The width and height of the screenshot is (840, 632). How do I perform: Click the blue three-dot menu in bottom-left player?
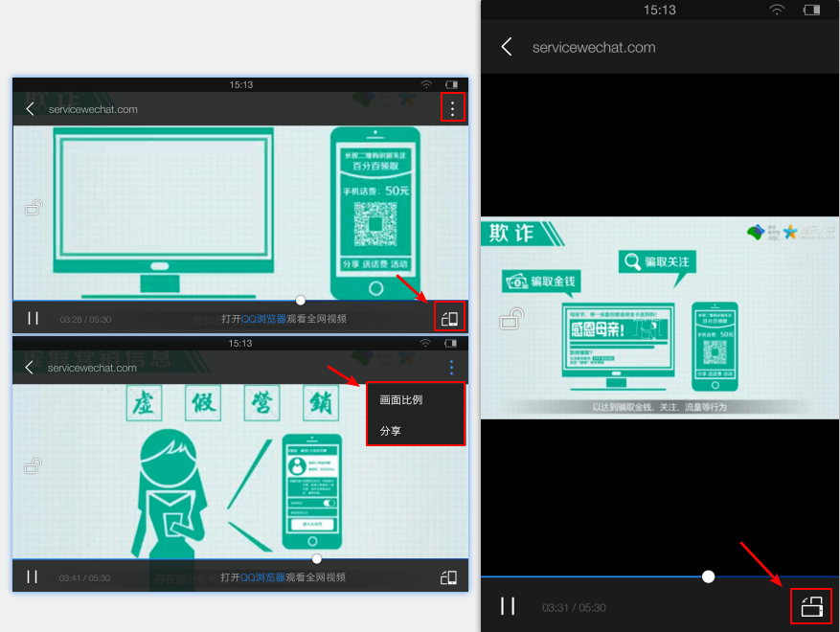(451, 368)
